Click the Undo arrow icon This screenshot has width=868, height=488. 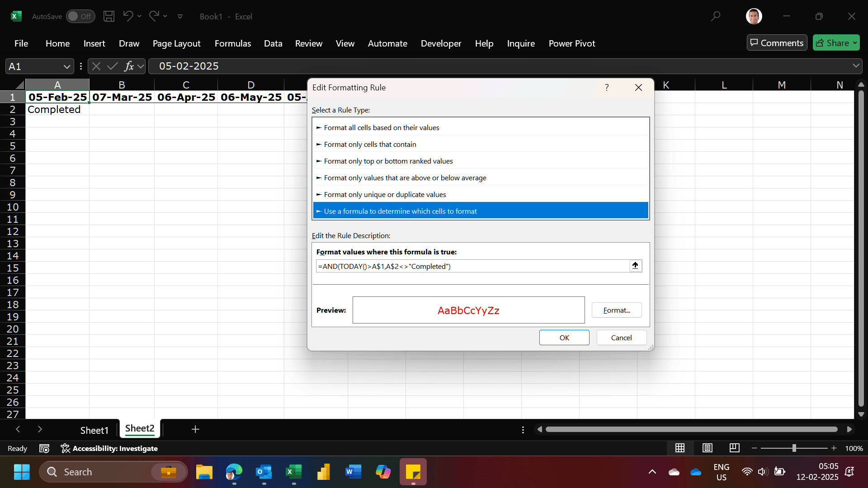point(128,16)
